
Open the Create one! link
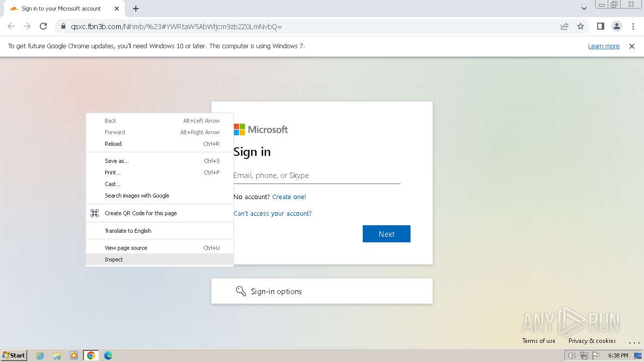click(x=289, y=197)
